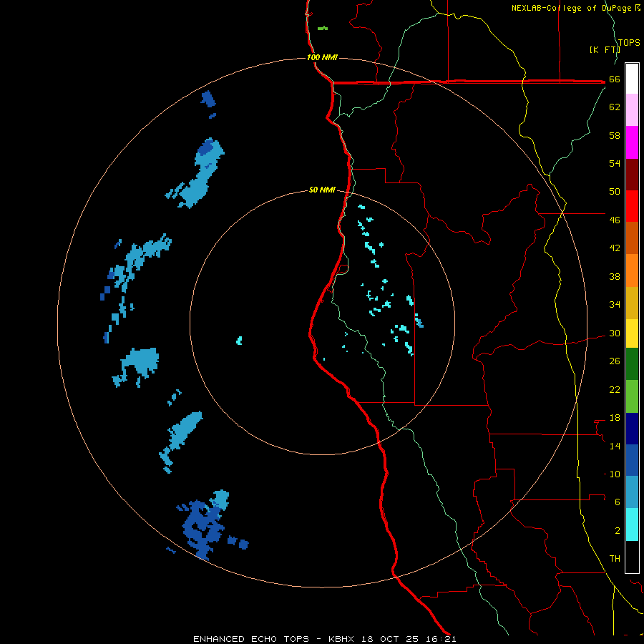Click the lone cyan echo offshore inside the 50 NMI ring

(239, 341)
